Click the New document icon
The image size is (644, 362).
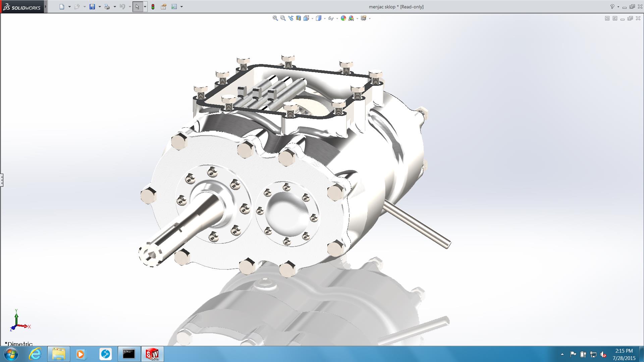pos(62,7)
